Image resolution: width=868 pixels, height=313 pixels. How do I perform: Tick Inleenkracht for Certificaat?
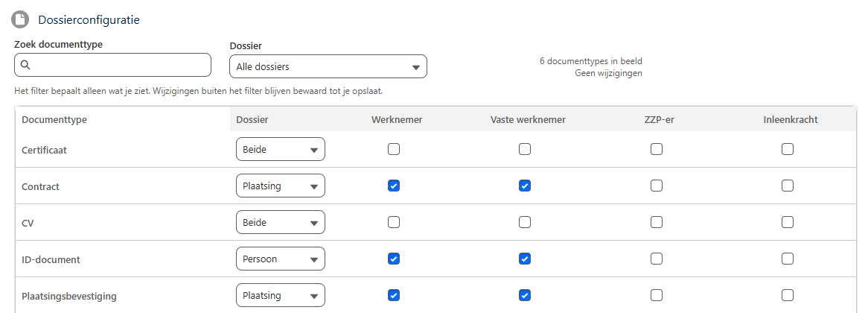coord(788,149)
